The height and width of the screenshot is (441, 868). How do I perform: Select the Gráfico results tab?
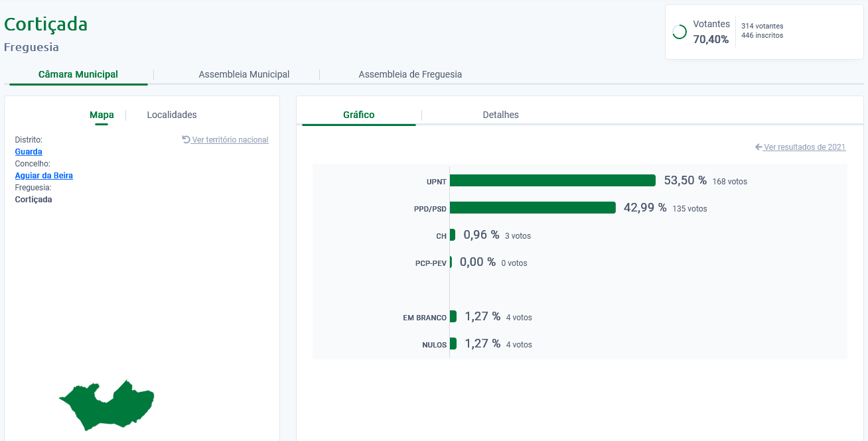click(x=358, y=115)
